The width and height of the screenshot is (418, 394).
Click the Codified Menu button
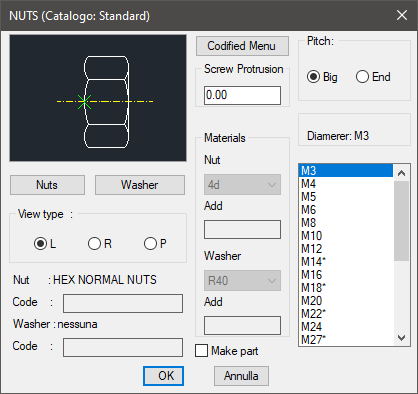point(242,46)
